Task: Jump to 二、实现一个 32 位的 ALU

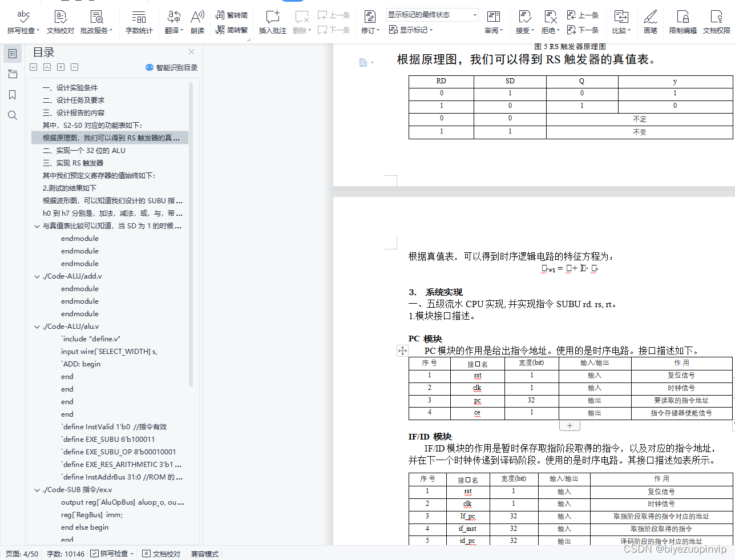Action: click(x=84, y=150)
